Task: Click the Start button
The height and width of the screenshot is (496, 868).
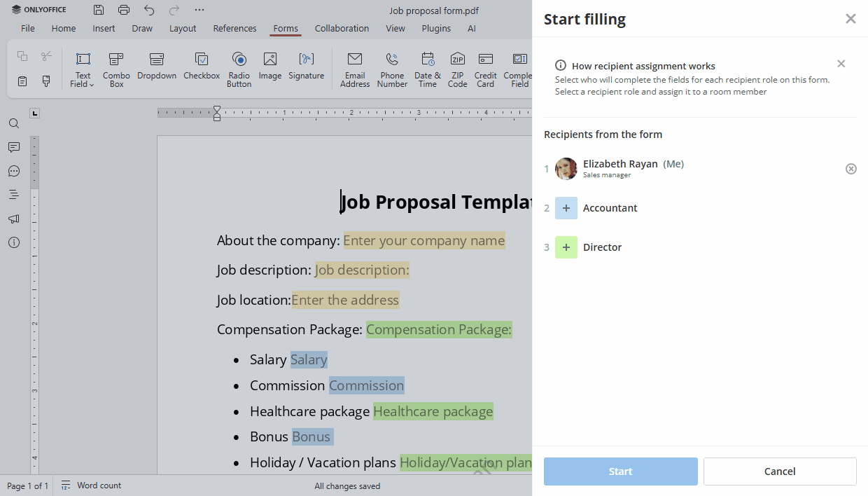Action: tap(620, 471)
